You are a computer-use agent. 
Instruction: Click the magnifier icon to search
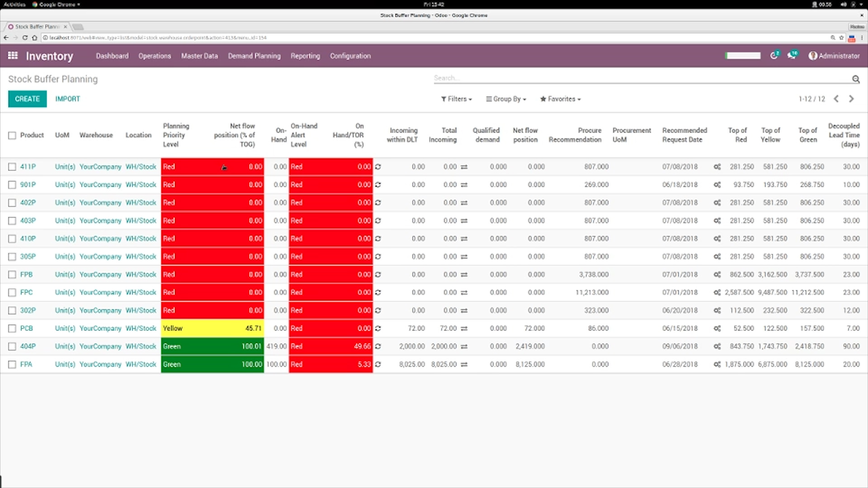tap(856, 79)
